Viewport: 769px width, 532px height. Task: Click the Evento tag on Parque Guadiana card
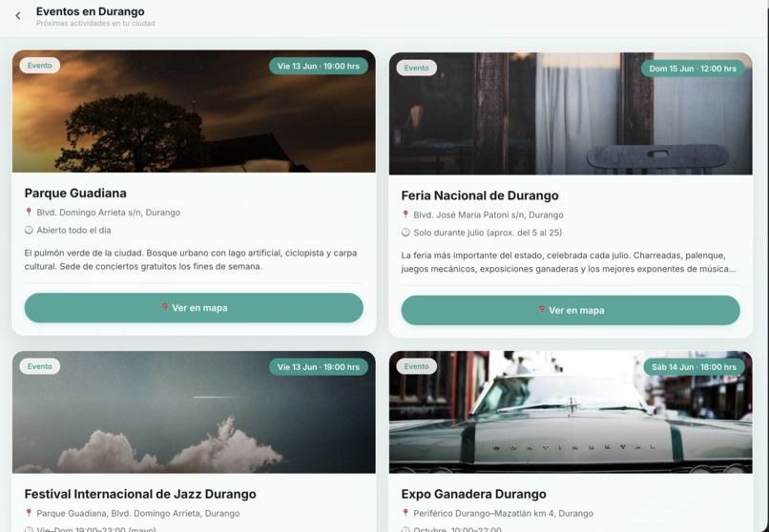pyautogui.click(x=40, y=65)
